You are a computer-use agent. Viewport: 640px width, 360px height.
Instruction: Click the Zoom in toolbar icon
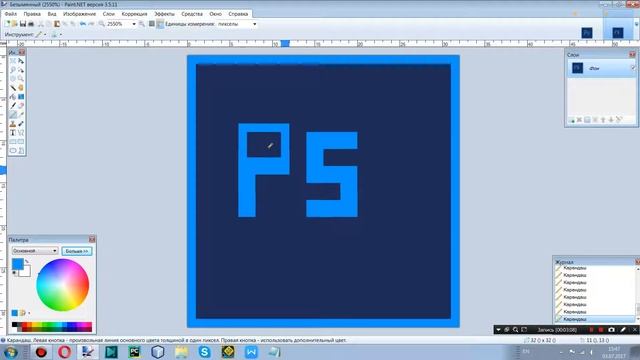pyautogui.click(x=141, y=24)
